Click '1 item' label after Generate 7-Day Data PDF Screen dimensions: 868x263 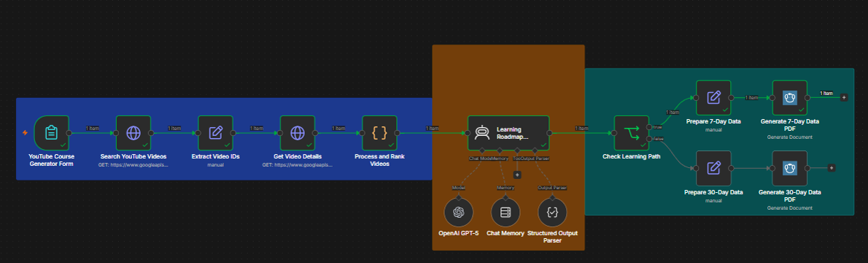coord(826,94)
